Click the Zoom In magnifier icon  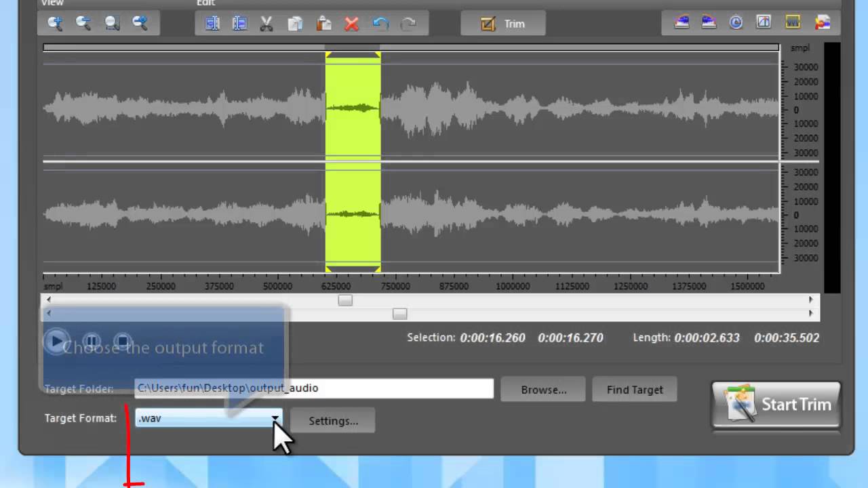(x=55, y=24)
